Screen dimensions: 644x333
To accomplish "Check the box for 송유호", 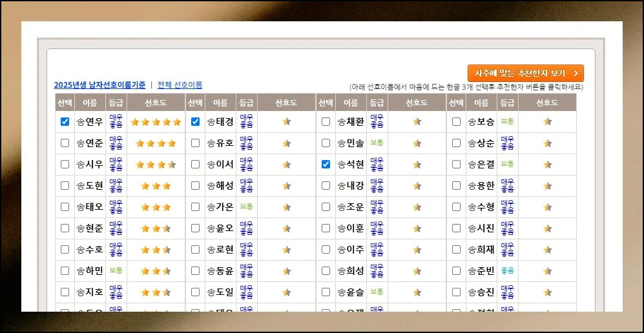I will [x=195, y=143].
